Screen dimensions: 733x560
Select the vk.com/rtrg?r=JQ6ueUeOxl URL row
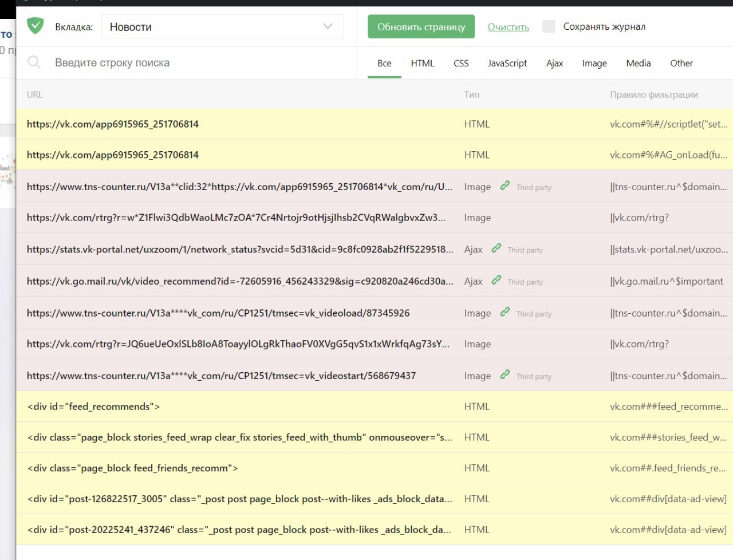click(375, 344)
